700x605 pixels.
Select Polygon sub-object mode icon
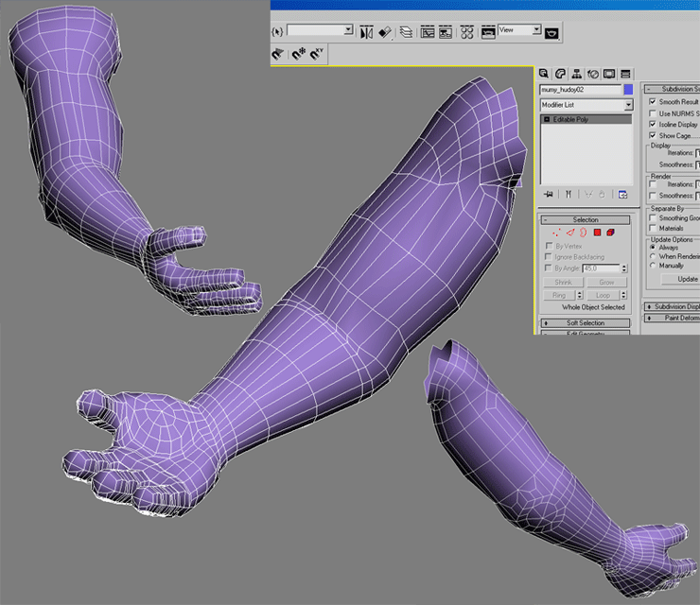click(598, 232)
